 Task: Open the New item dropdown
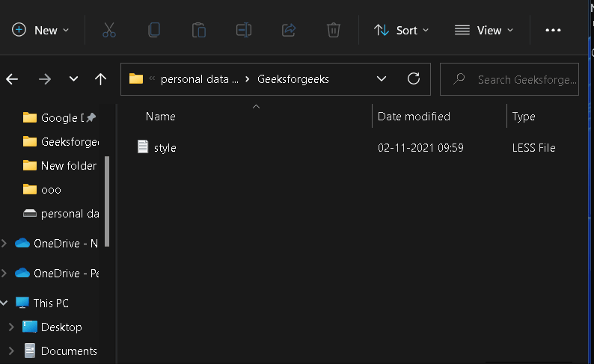click(x=40, y=30)
